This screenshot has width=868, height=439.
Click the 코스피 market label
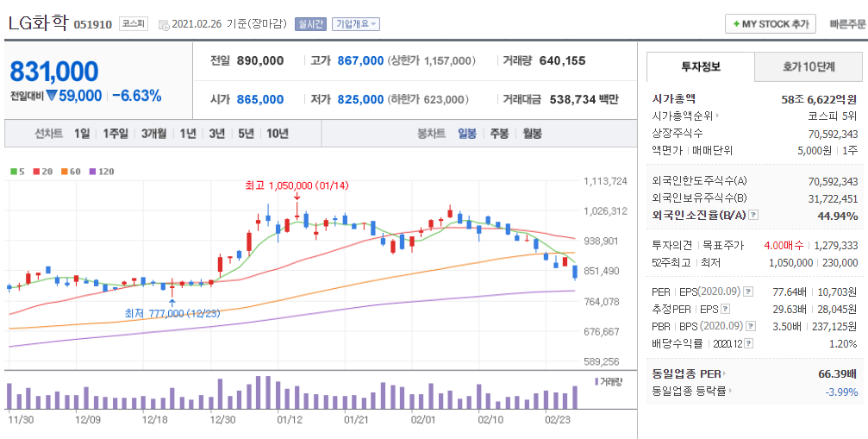pos(134,24)
